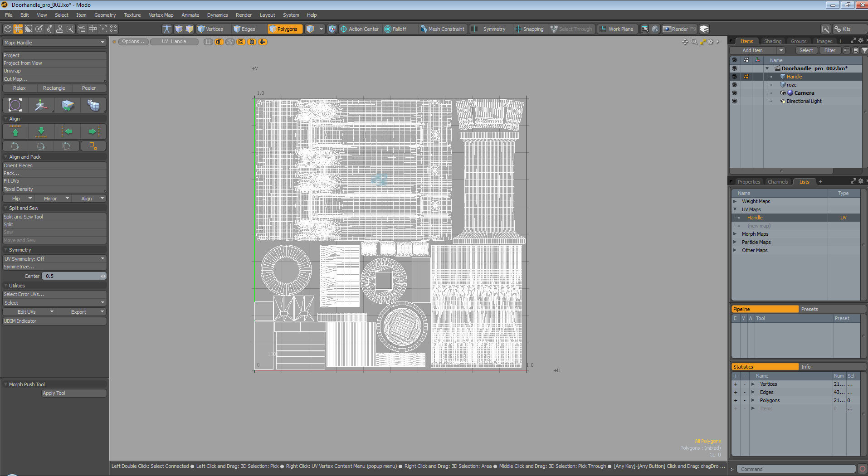Toggle visibility of the Camera item
Viewport: 868px width, 476px height.
pos(734,93)
